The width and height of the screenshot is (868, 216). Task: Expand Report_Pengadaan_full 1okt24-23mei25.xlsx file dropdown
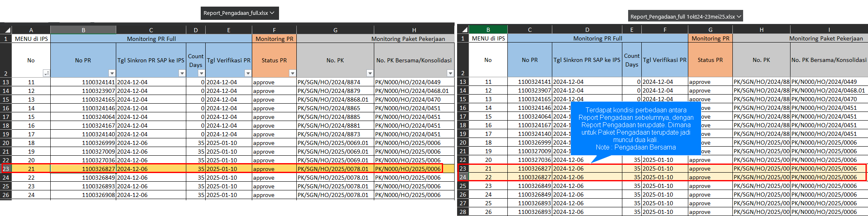point(739,17)
